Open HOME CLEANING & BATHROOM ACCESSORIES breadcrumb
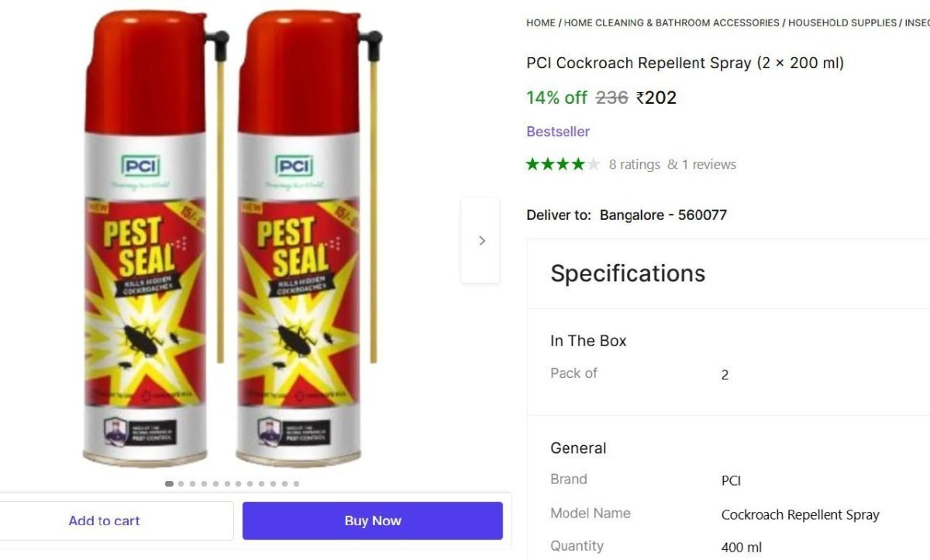The width and height of the screenshot is (930, 560). 671,22
